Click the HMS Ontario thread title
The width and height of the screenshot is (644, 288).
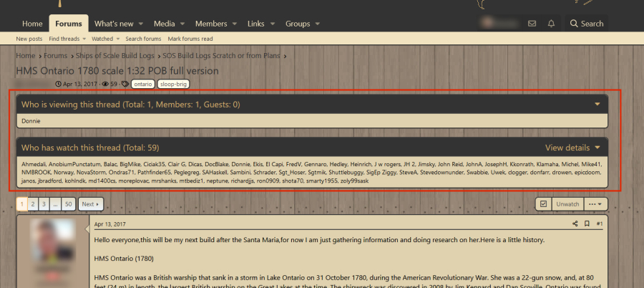tap(117, 71)
